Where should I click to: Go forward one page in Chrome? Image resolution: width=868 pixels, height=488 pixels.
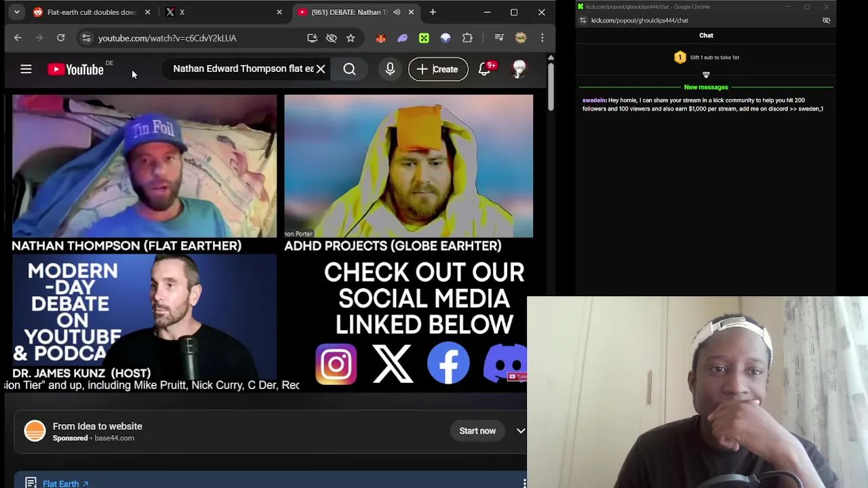click(x=39, y=38)
